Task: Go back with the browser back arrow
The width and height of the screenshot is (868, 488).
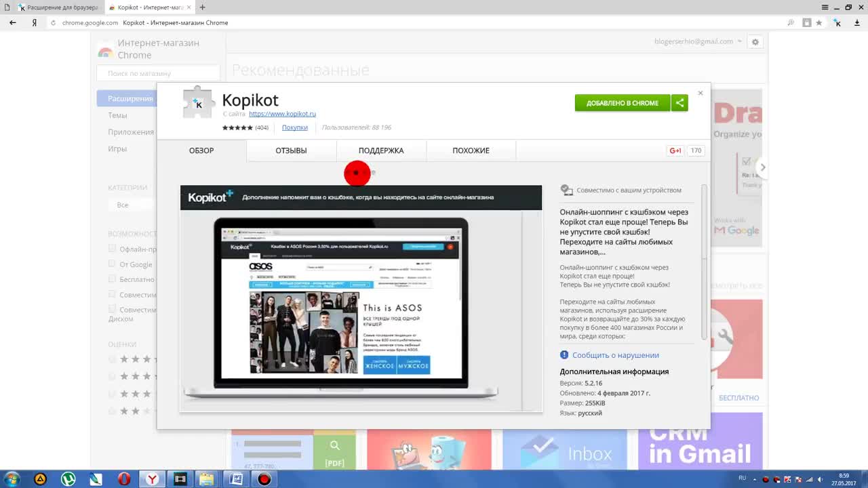Action: (13, 22)
